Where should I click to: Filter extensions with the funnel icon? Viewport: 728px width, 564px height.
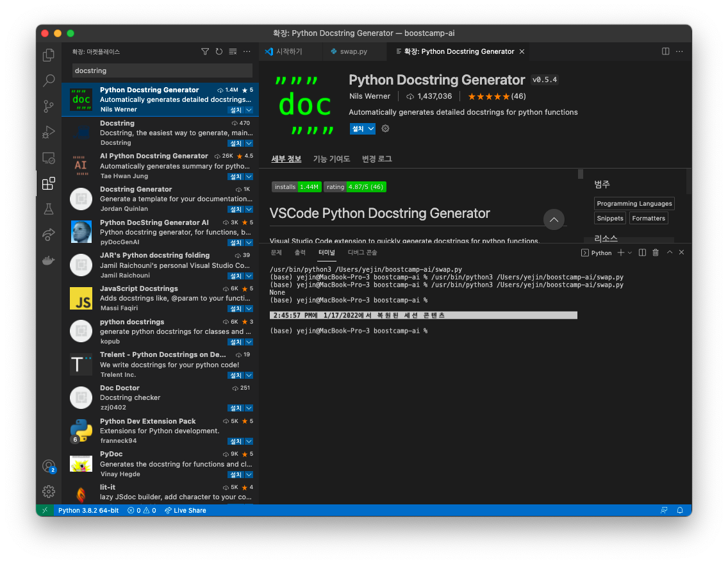[x=205, y=51]
